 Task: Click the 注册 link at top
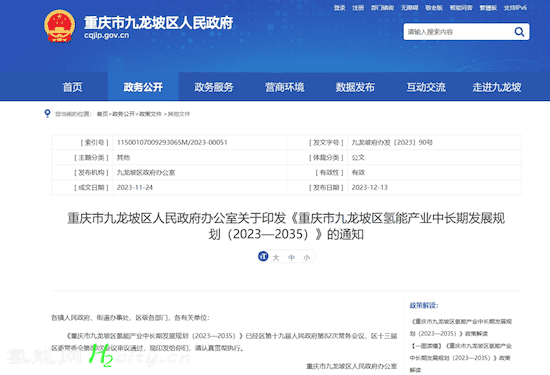[x=358, y=8]
